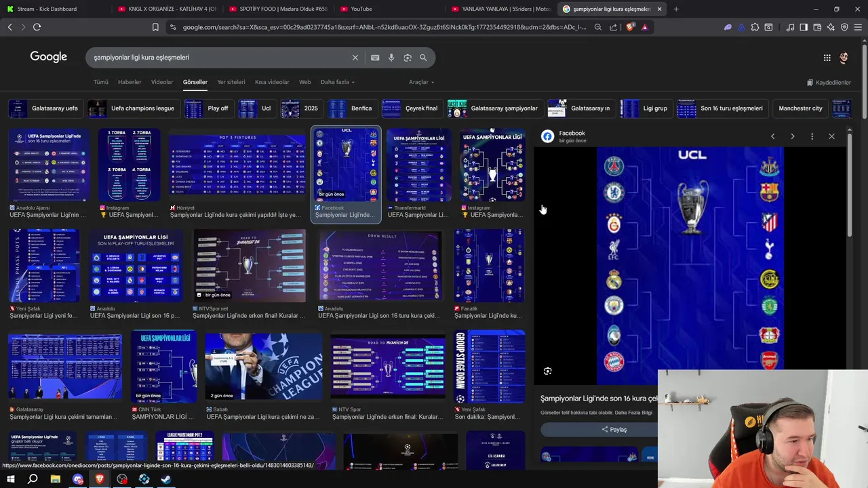The height and width of the screenshot is (488, 868).
Task: Reload the current page
Action: (37, 27)
